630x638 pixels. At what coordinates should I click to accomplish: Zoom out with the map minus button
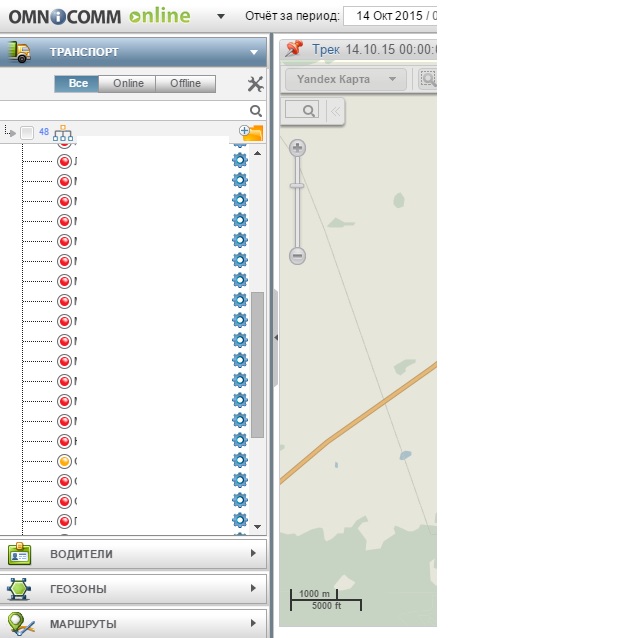(297, 256)
